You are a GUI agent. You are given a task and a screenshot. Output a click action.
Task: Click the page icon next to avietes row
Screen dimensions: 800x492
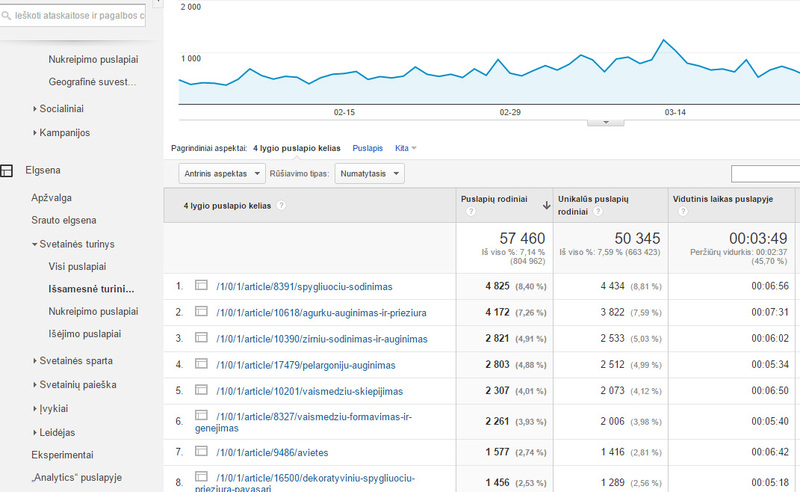point(201,451)
